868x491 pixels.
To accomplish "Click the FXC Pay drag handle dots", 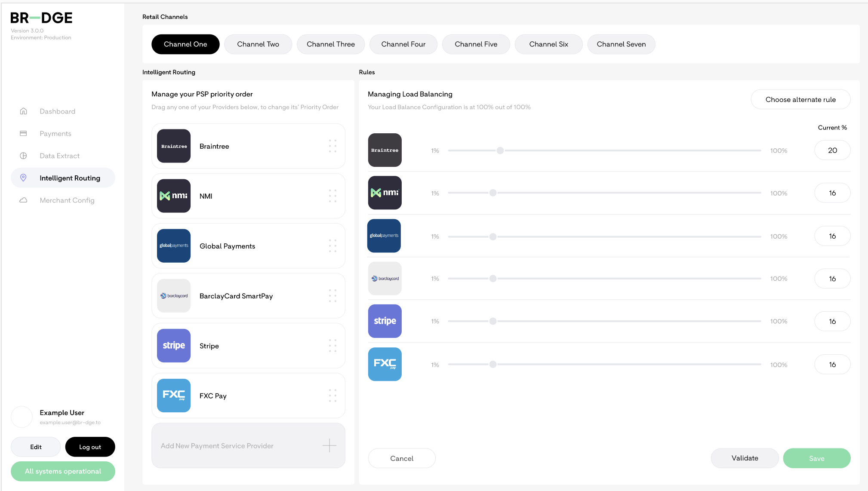I will (332, 396).
